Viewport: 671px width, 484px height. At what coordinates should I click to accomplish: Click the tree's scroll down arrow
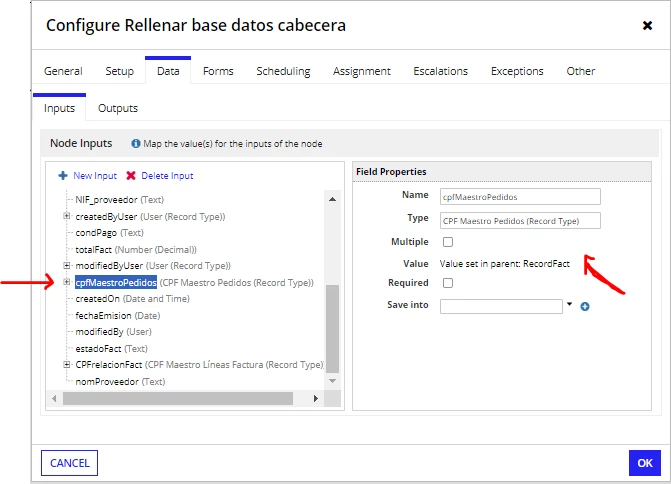tap(332, 381)
